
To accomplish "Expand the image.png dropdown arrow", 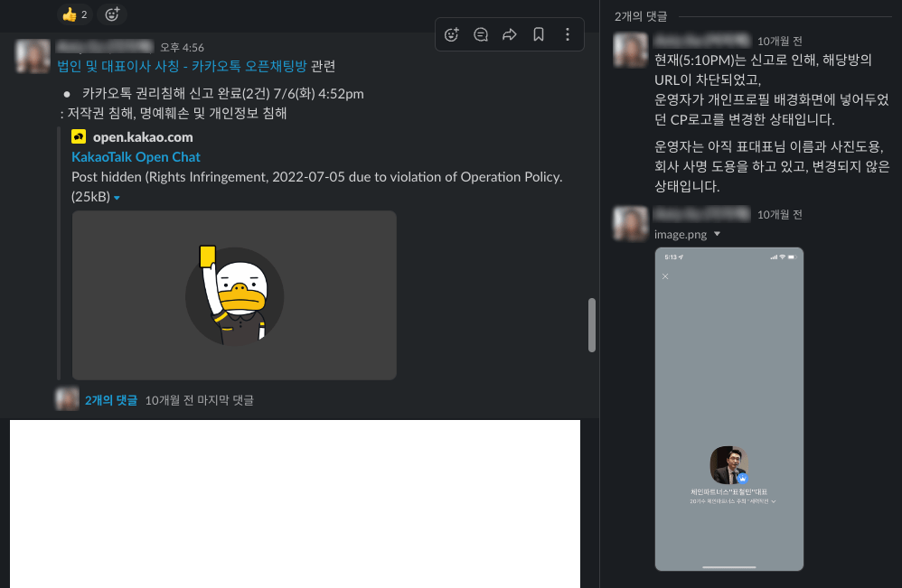I will pyautogui.click(x=718, y=234).
